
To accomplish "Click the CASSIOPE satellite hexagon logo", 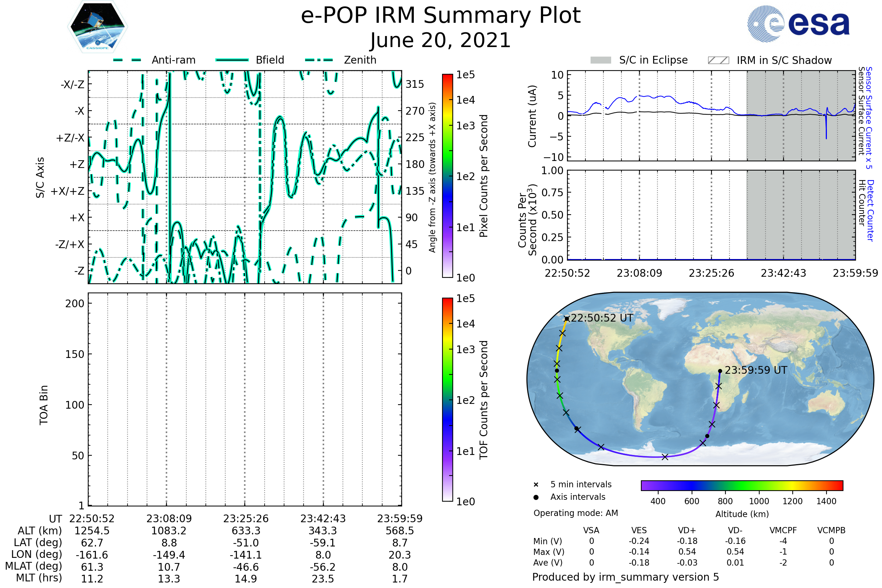I will [x=97, y=27].
